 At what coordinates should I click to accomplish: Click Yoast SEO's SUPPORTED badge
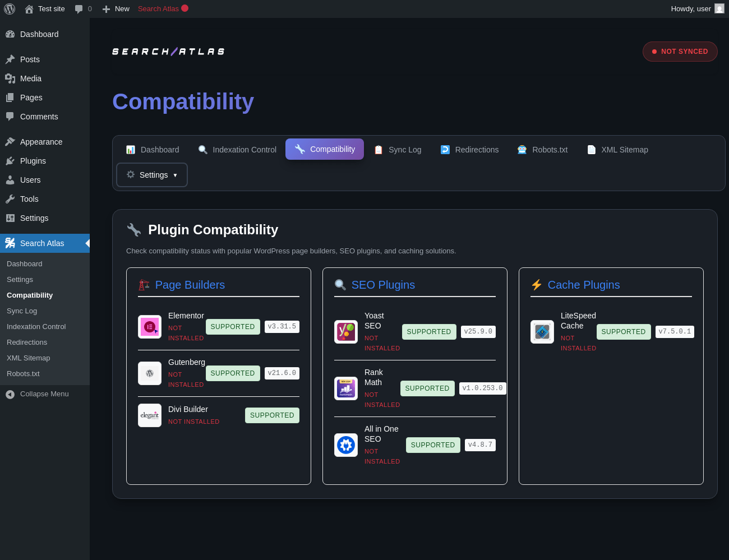[429, 332]
